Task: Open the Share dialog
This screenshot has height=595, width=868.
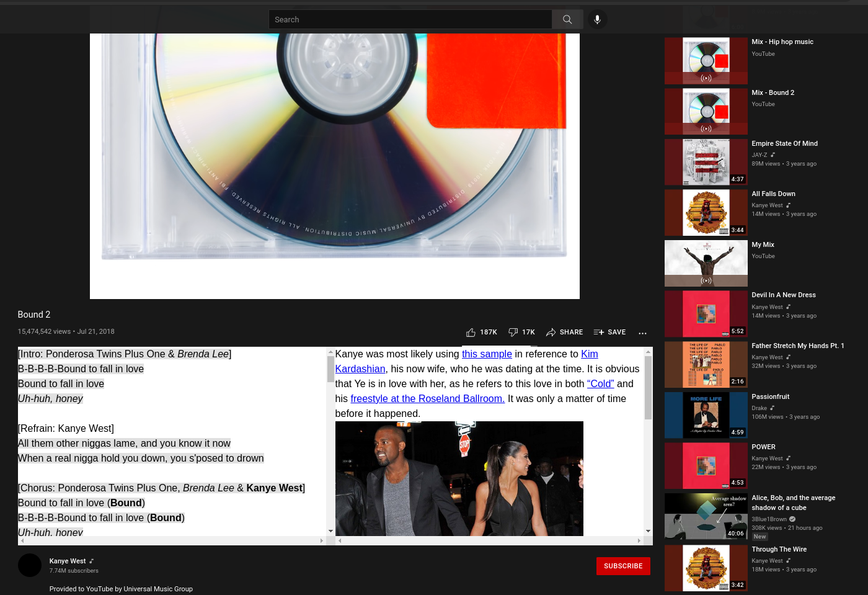Action: 564,333
